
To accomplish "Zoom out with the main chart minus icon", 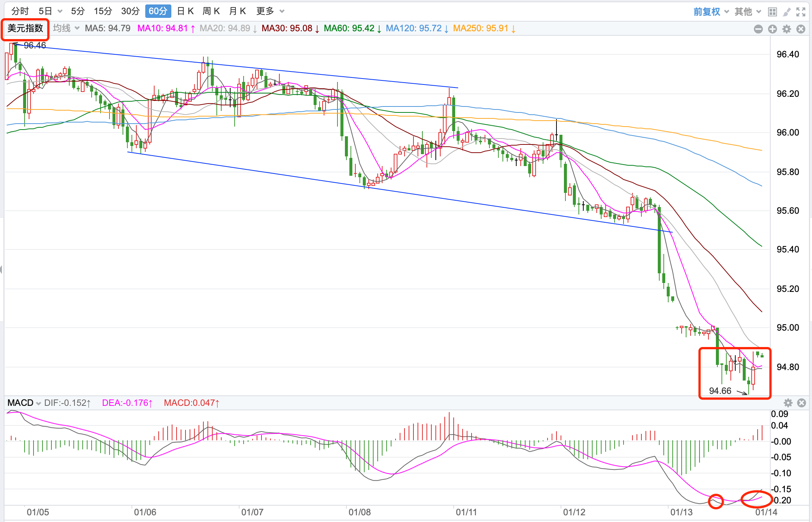I will click(x=758, y=29).
